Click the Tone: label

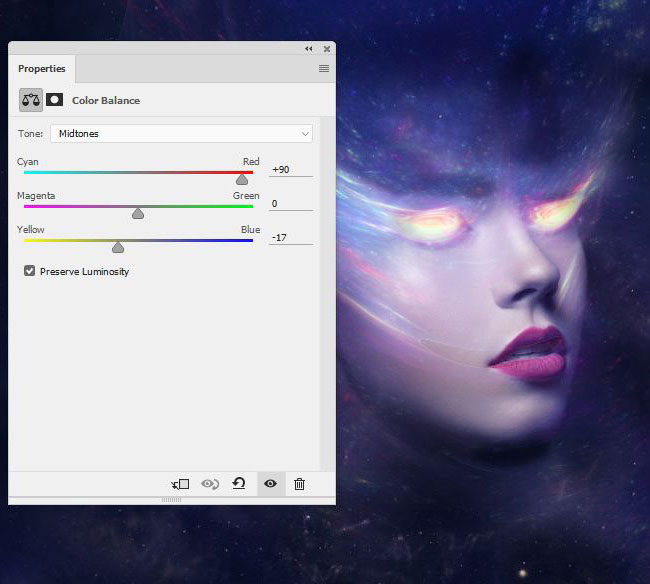(30, 133)
